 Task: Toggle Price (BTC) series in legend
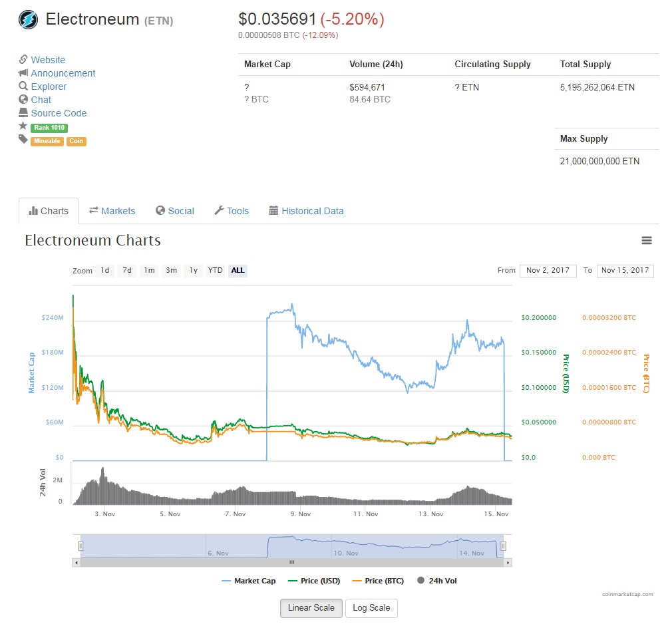(378, 581)
